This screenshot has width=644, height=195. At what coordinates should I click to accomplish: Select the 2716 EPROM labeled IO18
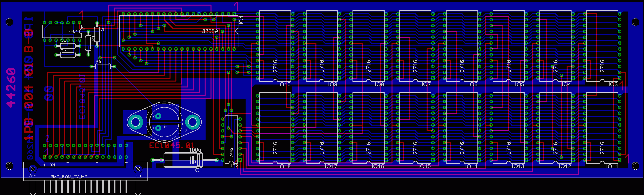tap(275, 128)
